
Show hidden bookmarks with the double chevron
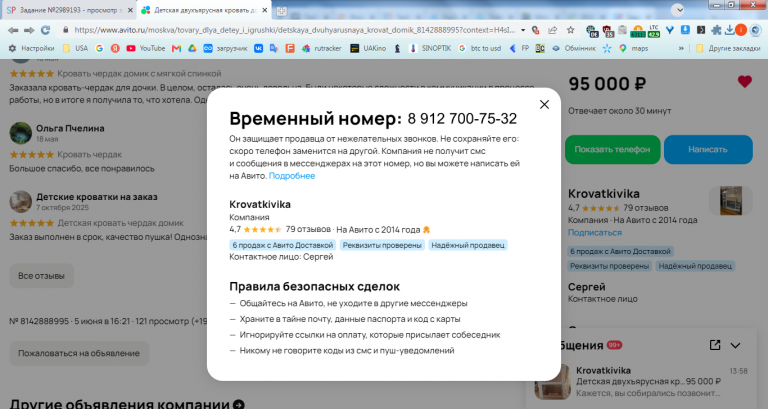[681, 48]
